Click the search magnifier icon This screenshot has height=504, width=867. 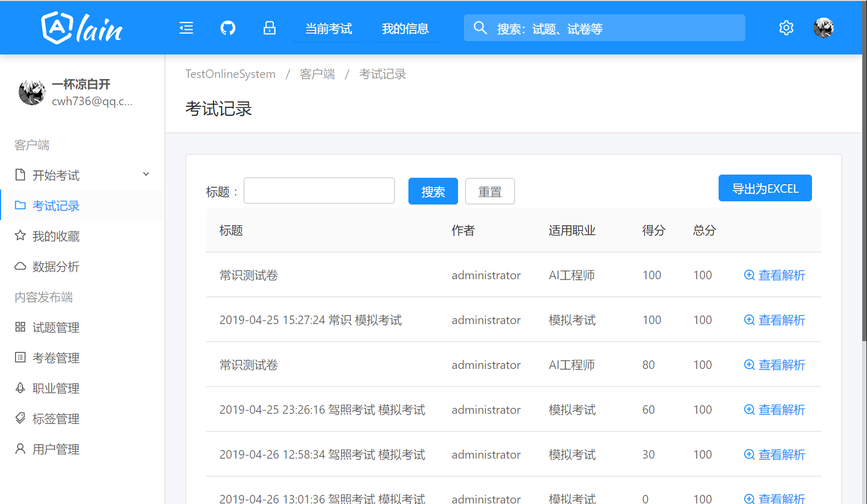[x=480, y=28]
